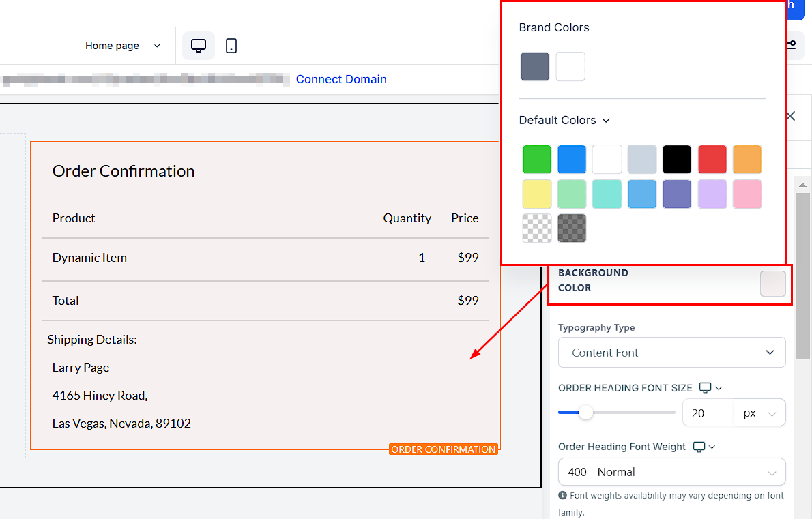Image resolution: width=812 pixels, height=519 pixels.
Task: Change the px unit selector
Action: pos(759,413)
